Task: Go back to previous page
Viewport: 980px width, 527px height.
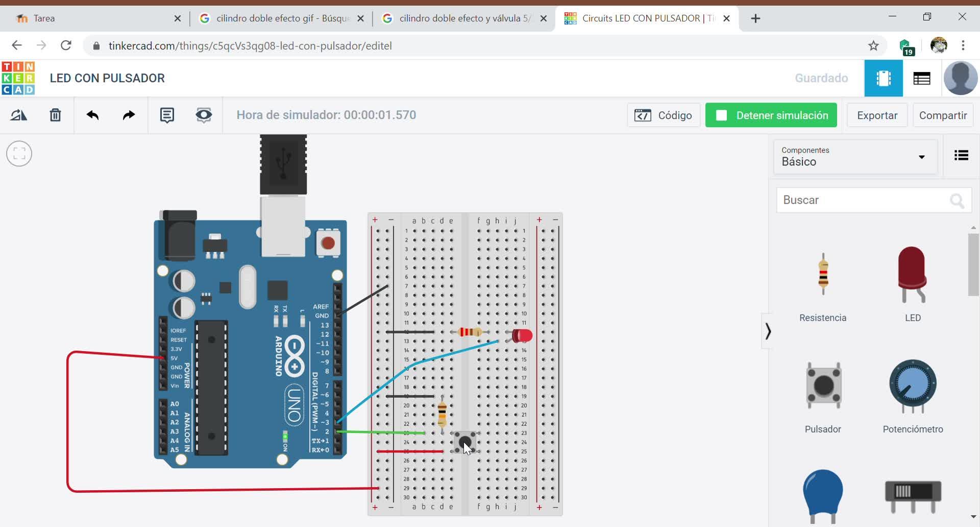Action: [17, 45]
